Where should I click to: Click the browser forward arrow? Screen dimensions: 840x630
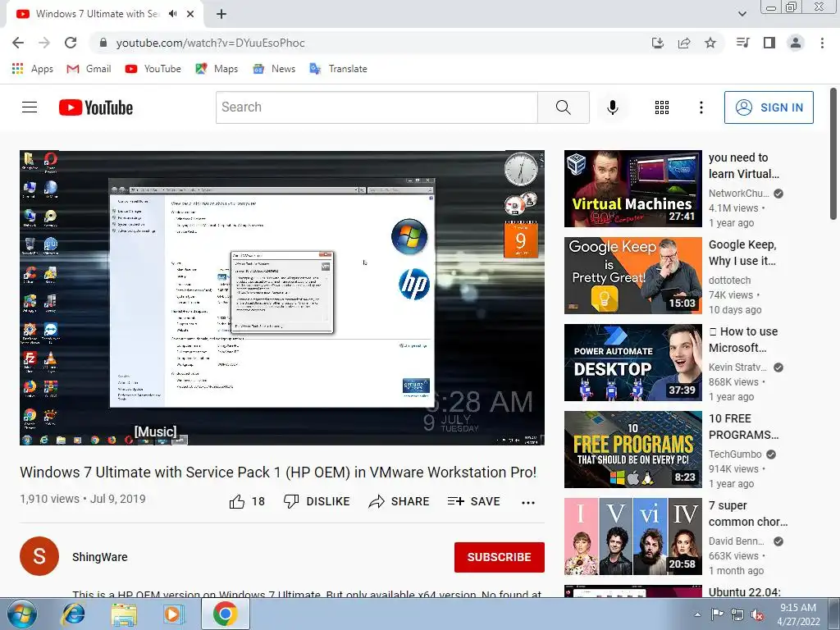point(44,43)
